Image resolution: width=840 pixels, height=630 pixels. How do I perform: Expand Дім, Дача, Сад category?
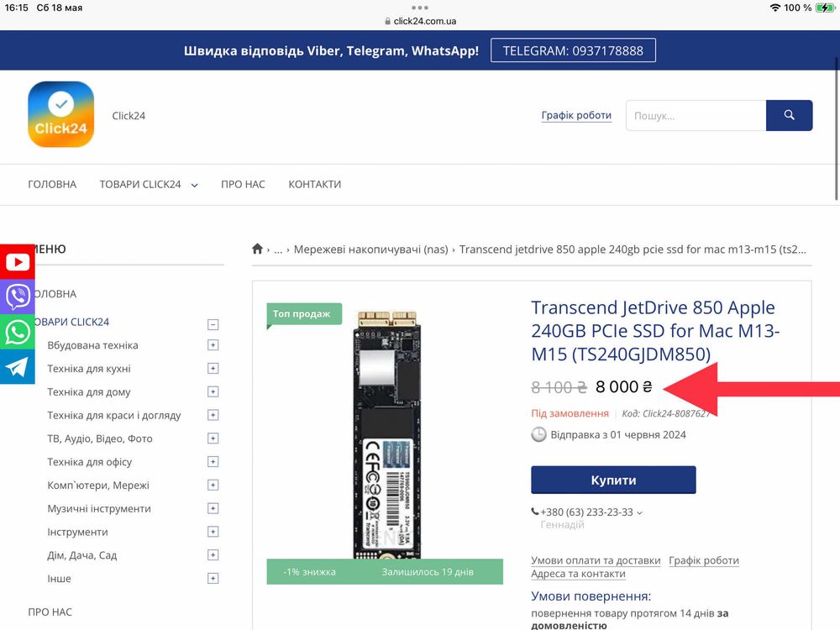point(213,555)
